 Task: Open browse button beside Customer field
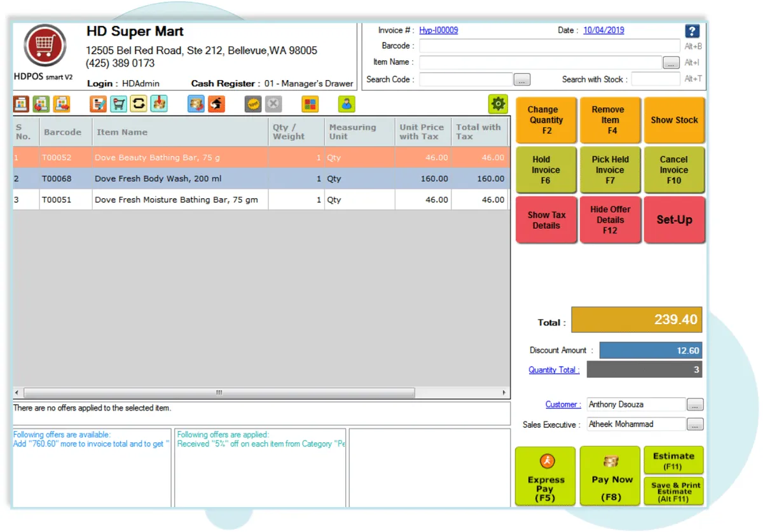tap(695, 405)
